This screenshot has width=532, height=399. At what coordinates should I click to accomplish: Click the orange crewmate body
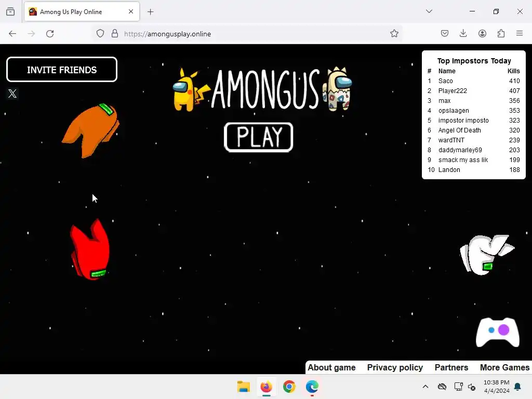click(x=90, y=131)
